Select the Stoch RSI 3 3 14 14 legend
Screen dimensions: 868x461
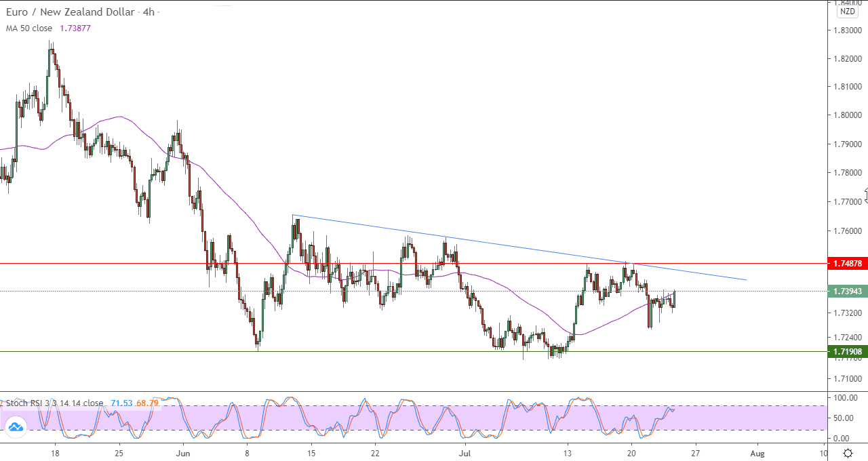click(53, 403)
